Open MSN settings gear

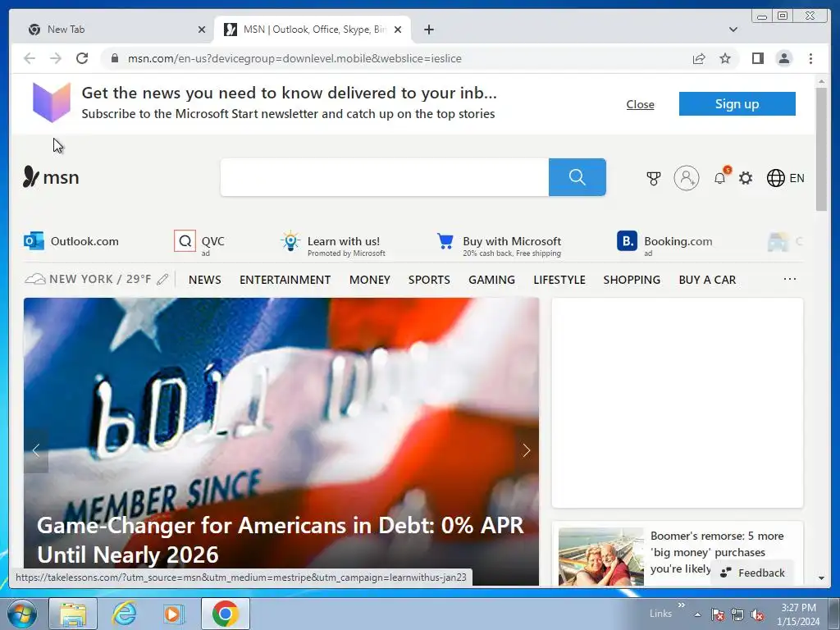[746, 178]
